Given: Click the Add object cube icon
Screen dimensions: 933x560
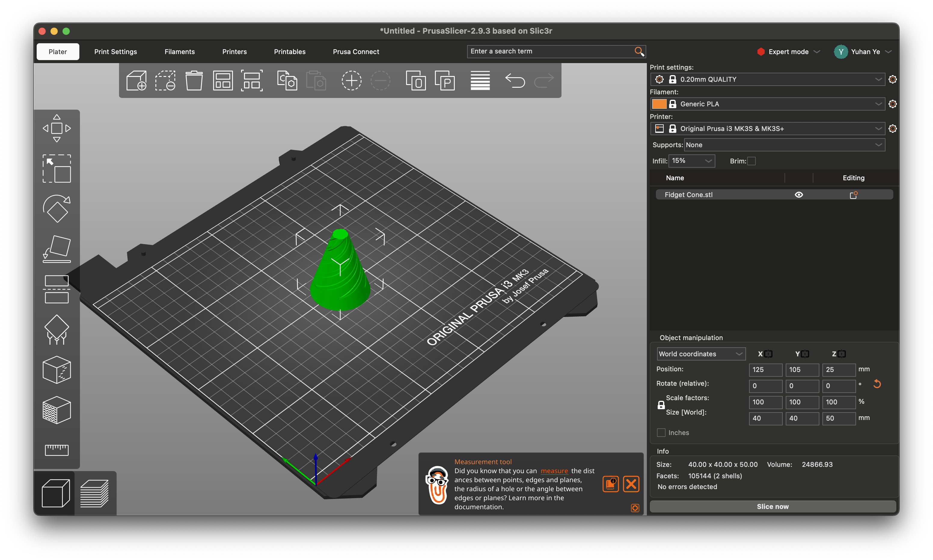Looking at the screenshot, I should point(136,81).
